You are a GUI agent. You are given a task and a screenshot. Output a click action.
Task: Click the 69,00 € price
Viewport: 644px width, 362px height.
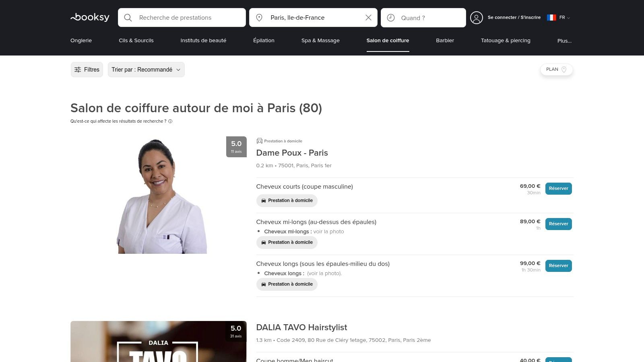coord(530,186)
